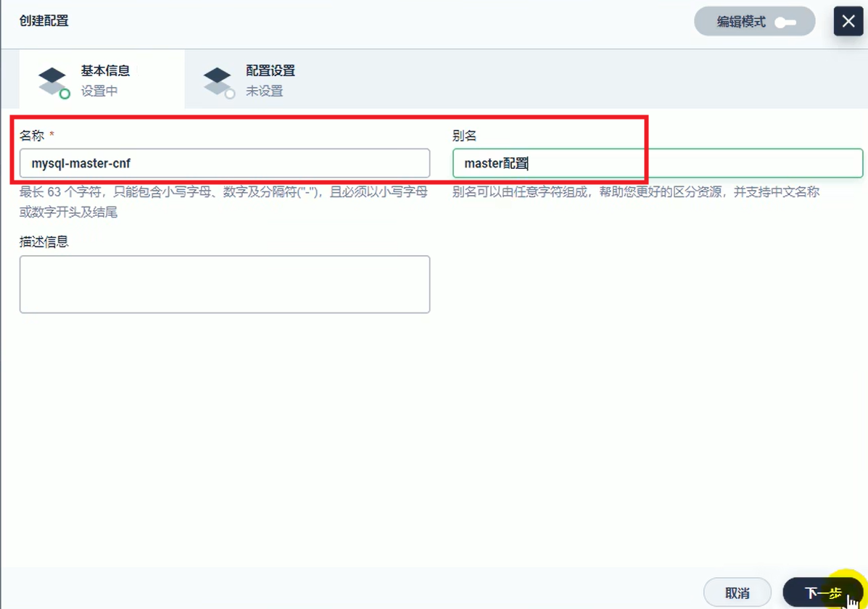Click the 配置设置 layers icon
The image size is (868, 609).
pos(219,82)
